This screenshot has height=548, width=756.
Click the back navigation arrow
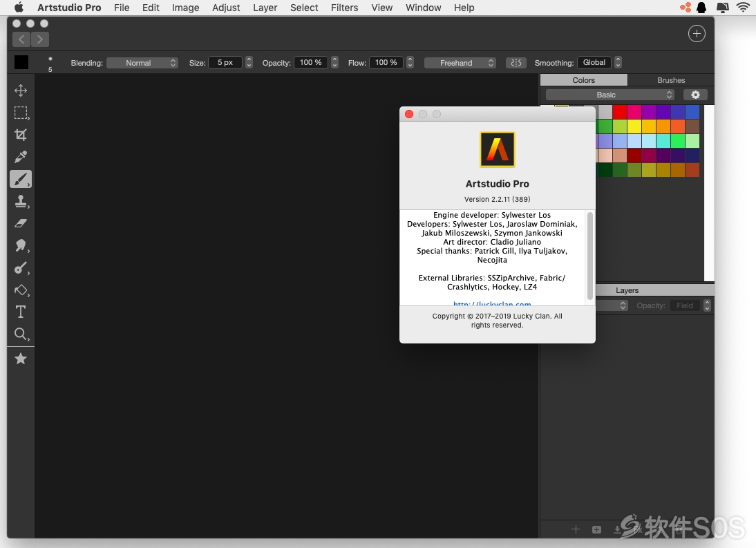click(x=21, y=39)
